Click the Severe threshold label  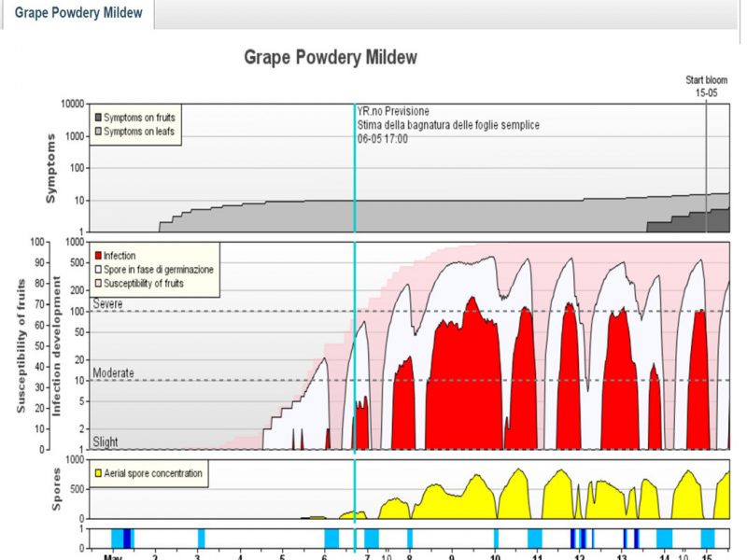(x=108, y=304)
